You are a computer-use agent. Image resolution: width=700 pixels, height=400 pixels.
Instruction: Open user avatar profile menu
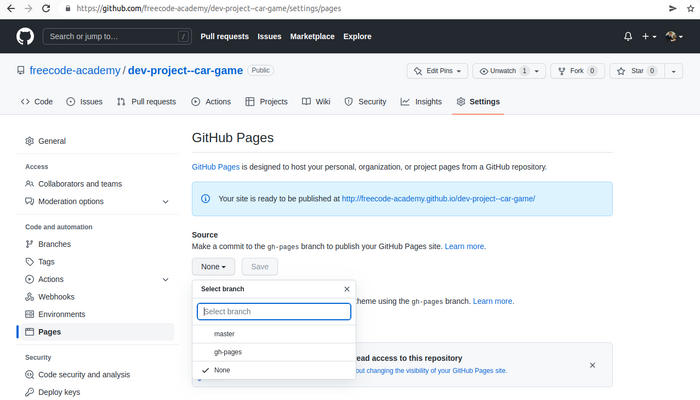pyautogui.click(x=674, y=36)
